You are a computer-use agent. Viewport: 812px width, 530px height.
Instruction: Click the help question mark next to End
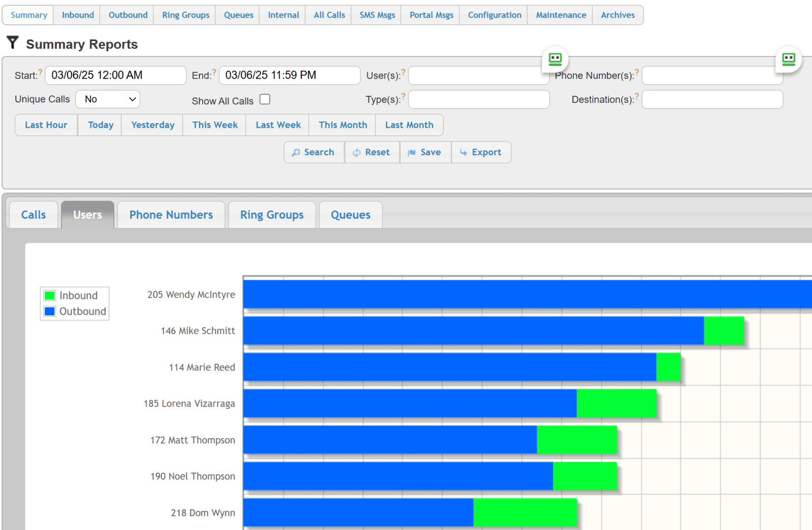[214, 72]
